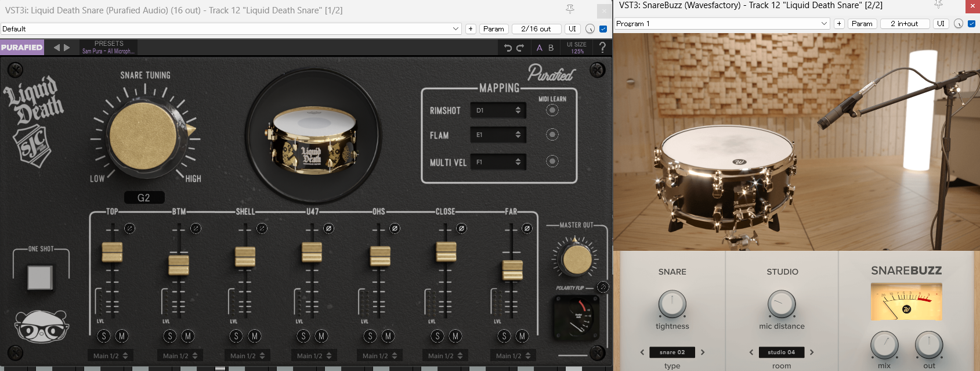Solo the OHS mic channel
Image resolution: width=980 pixels, height=371 pixels.
coord(370,336)
